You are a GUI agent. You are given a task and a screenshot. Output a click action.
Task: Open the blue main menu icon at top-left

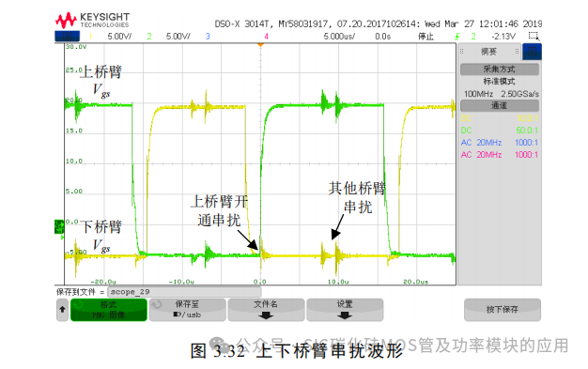coord(67,36)
